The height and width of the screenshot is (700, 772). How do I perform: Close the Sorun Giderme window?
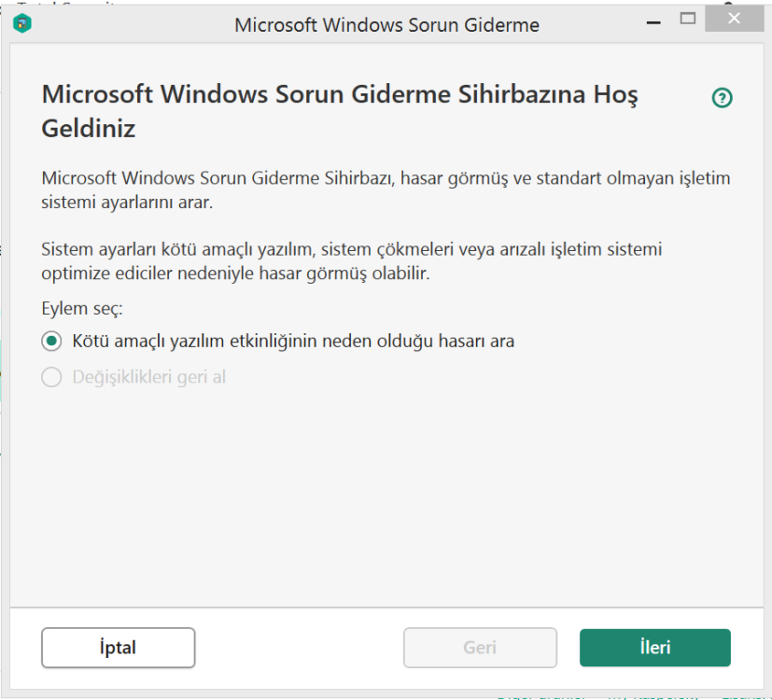click(734, 19)
